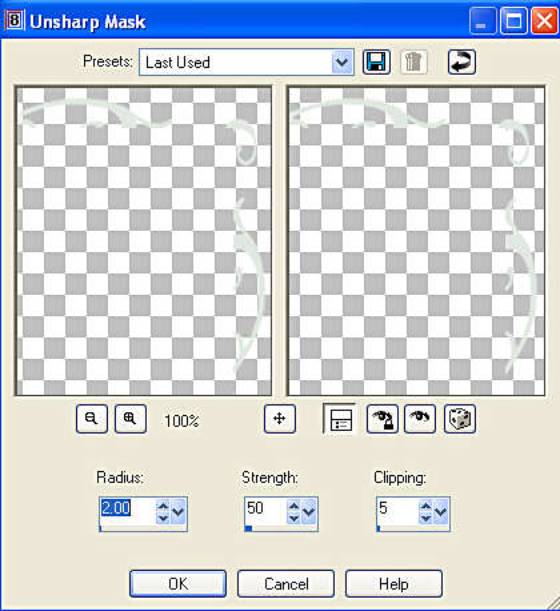Open the Radius slider dropdown arrow
Image resolution: width=560 pixels, height=611 pixels.
[178, 511]
